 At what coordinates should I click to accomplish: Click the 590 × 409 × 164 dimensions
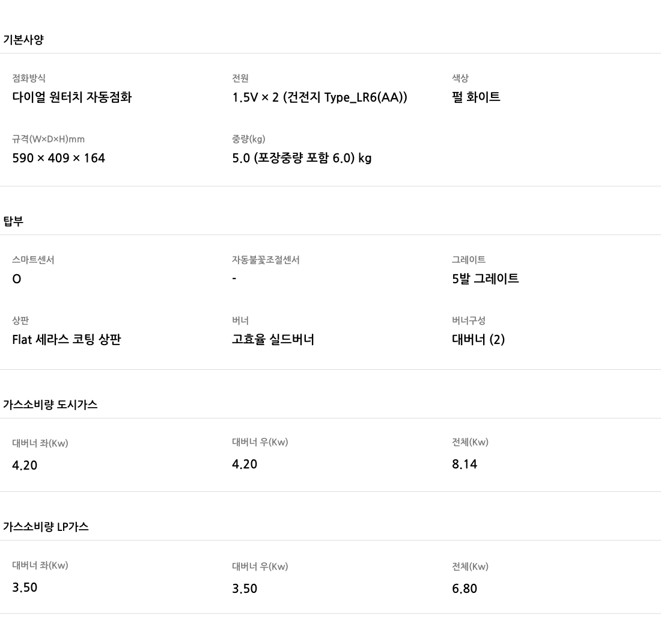click(59, 158)
